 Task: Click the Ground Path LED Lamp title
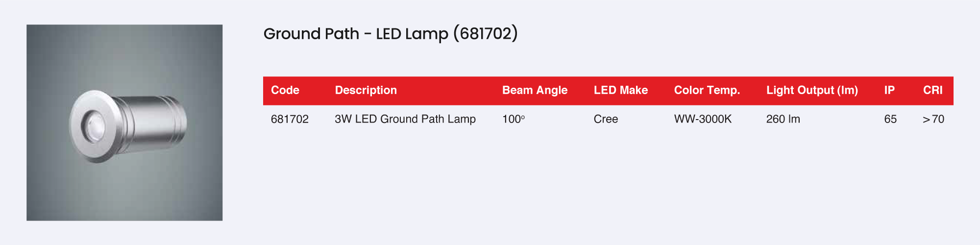[390, 34]
